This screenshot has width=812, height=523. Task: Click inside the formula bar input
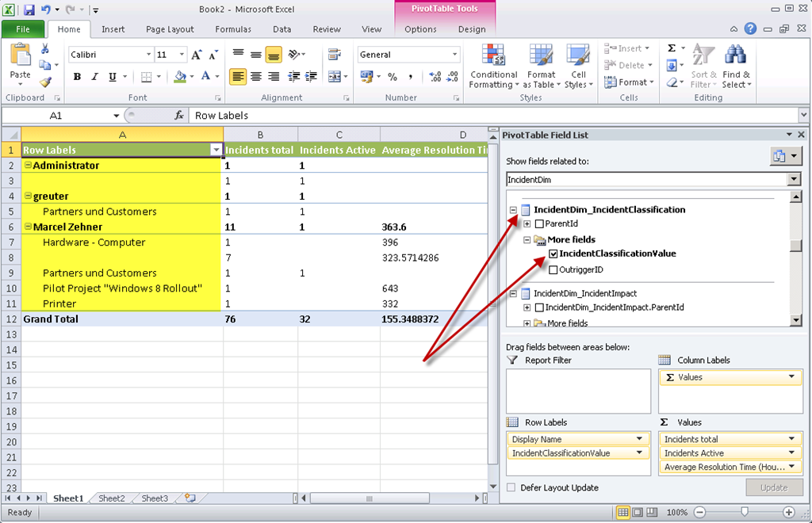coord(492,116)
